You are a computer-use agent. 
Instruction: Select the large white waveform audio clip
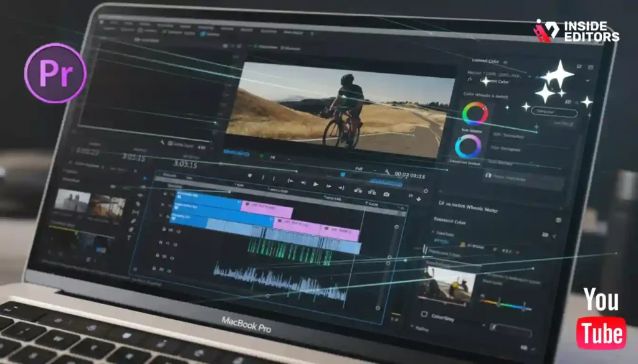click(x=281, y=282)
